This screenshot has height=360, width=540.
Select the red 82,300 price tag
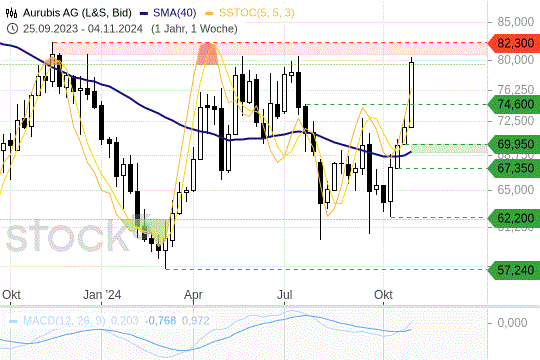[x=514, y=43]
